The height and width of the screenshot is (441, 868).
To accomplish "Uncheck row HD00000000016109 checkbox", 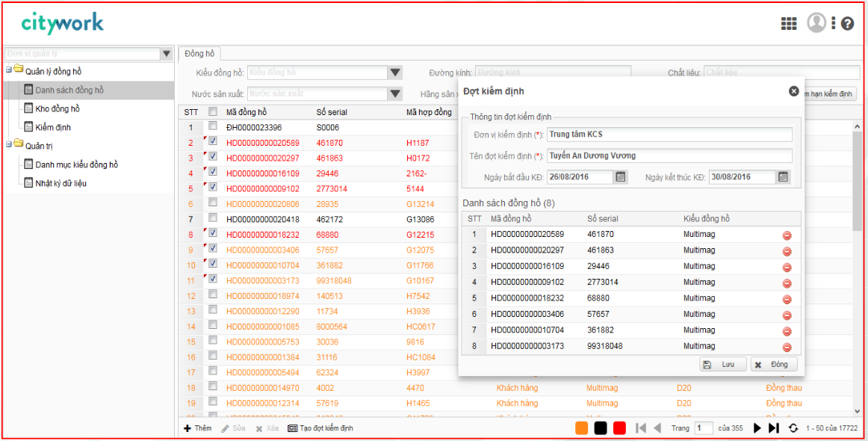I will [x=213, y=173].
